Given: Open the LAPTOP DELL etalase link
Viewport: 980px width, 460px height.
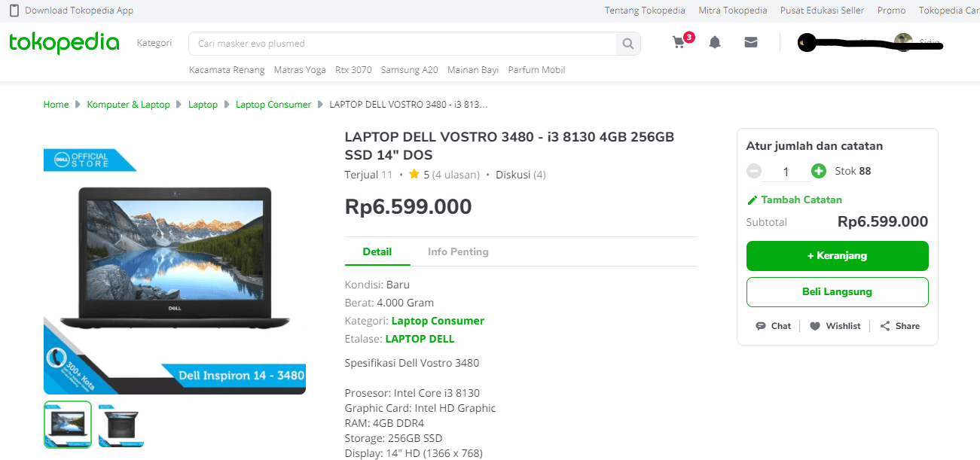Looking at the screenshot, I should point(420,339).
